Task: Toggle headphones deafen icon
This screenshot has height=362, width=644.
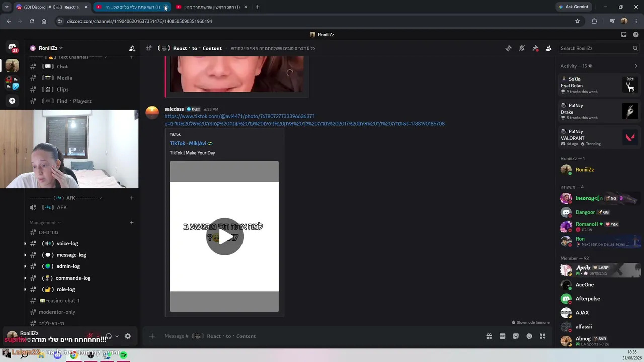Action: click(108, 336)
